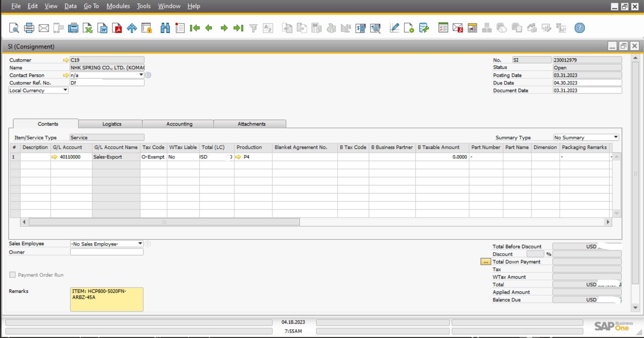Click the B Taxable Amount column header
The image size is (644, 338).
tap(442, 147)
